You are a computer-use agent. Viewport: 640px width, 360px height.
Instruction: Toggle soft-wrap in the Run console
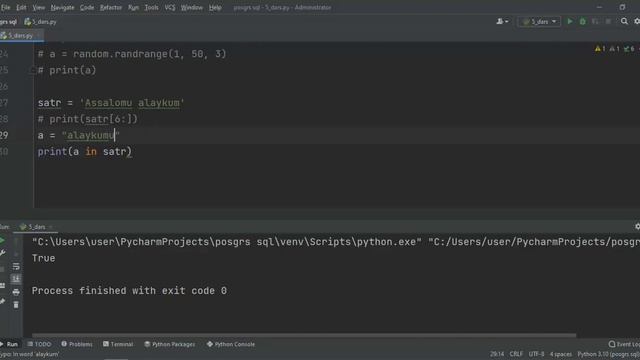tap(16, 267)
